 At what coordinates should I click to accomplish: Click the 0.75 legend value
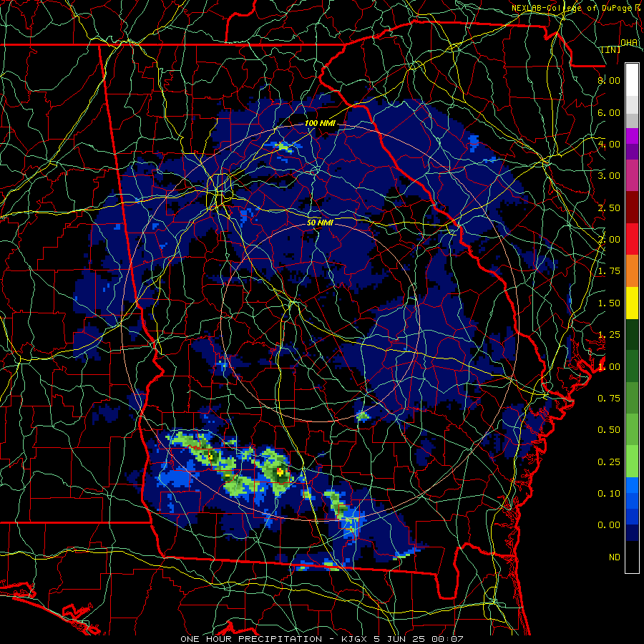[609, 399]
